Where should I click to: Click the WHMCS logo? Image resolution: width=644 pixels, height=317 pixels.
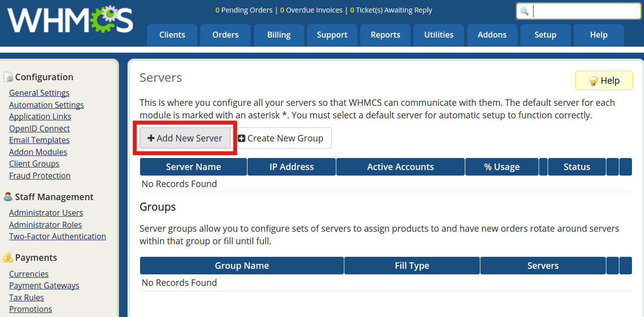click(70, 21)
